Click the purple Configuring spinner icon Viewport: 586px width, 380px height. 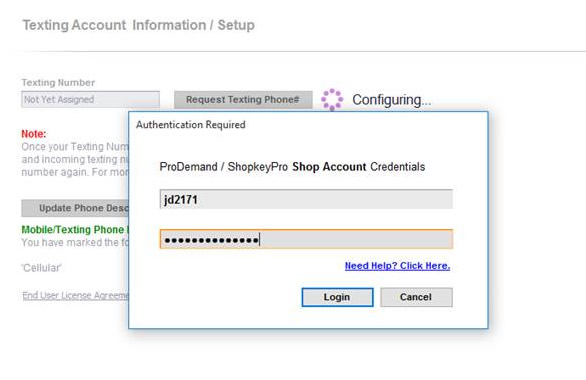pos(332,99)
